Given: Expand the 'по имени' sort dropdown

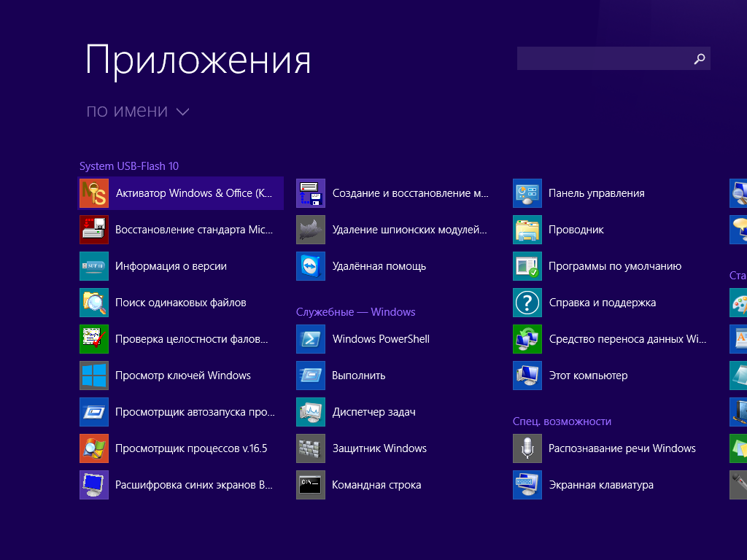Looking at the screenshot, I should coord(127,111).
